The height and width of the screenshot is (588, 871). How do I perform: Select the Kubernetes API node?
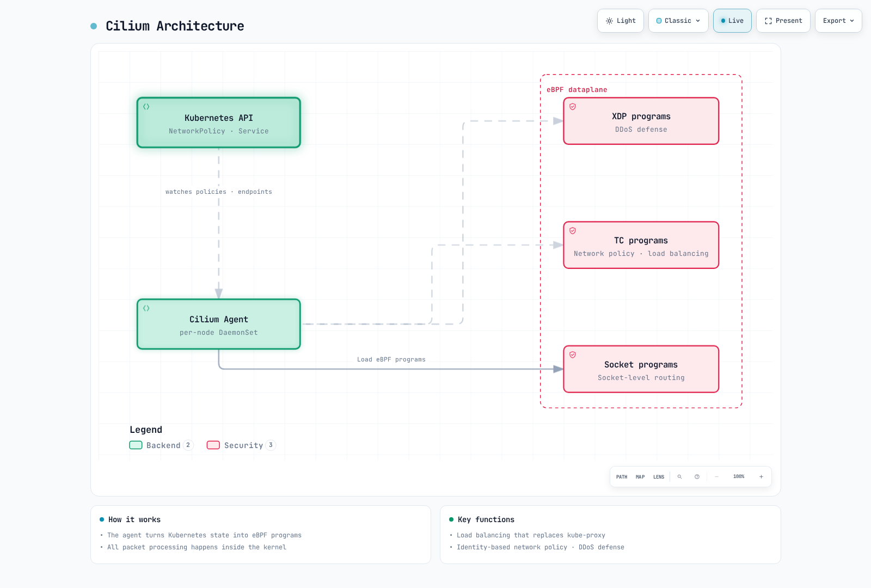219,122
